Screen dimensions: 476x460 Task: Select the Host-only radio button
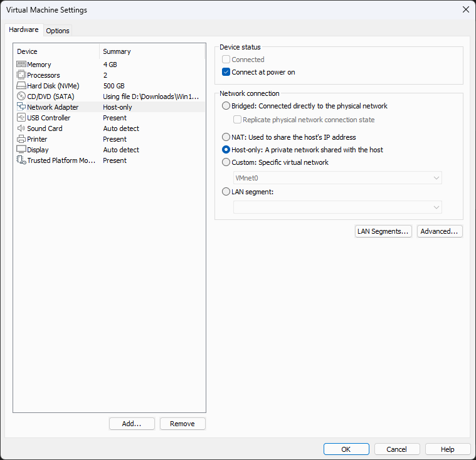226,150
